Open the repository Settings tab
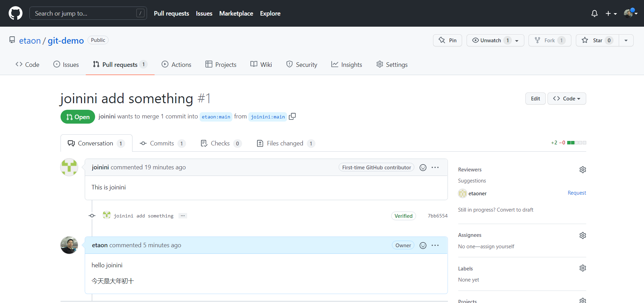This screenshot has height=303, width=644. 392,65
